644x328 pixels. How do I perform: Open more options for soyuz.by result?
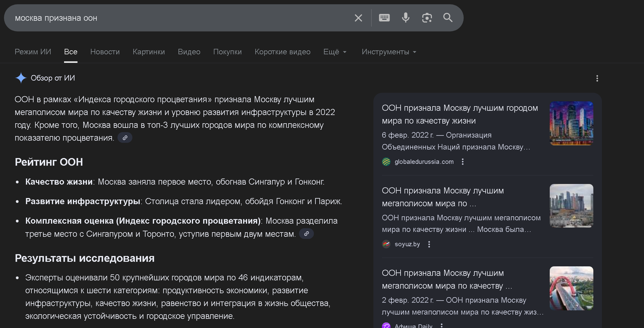(x=429, y=244)
